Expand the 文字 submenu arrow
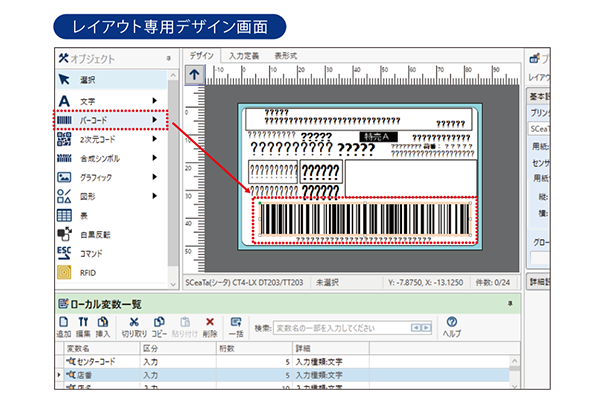The height and width of the screenshot is (400, 600). click(x=154, y=100)
